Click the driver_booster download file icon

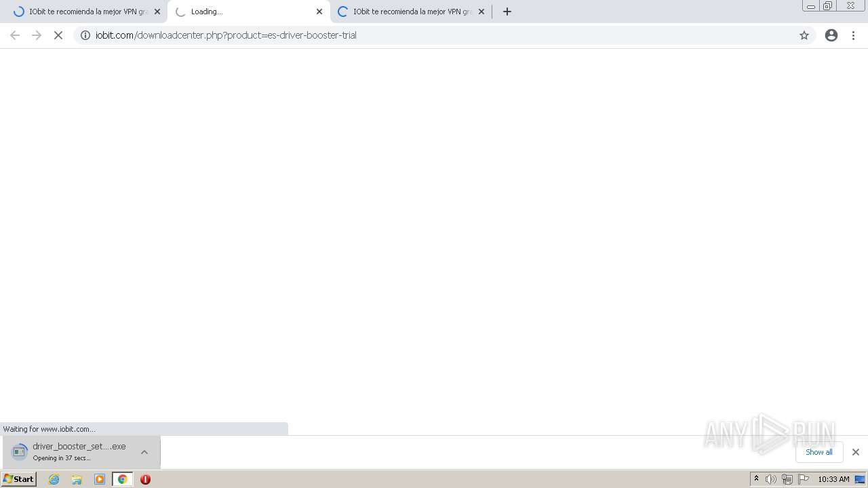pos(19,451)
